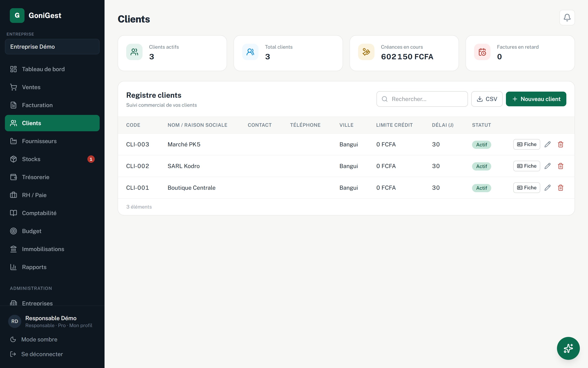The image size is (588, 368).
Task: Click the NOM / RAISON SOCIALE column header
Action: coord(197,125)
